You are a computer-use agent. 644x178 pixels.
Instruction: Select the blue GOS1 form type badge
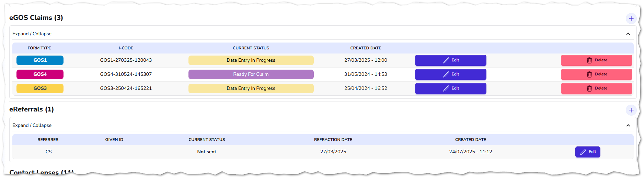[40, 60]
